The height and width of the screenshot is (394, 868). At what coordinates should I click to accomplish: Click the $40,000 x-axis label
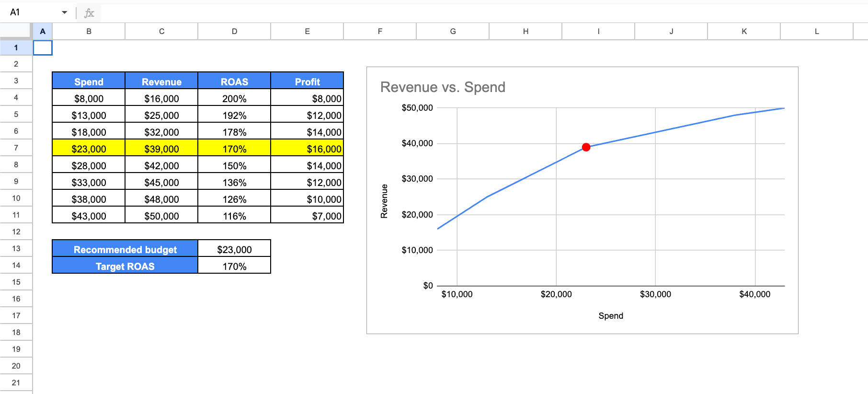pos(755,294)
